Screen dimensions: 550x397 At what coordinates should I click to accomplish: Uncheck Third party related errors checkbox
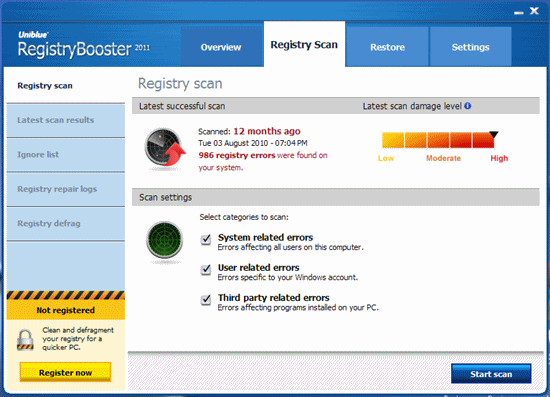(x=206, y=300)
